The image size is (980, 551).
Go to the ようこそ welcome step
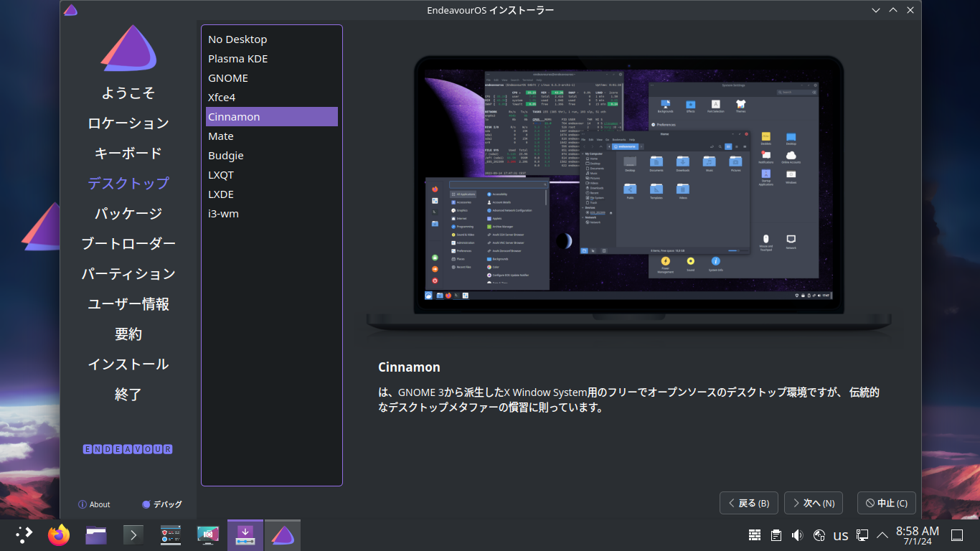[128, 93]
